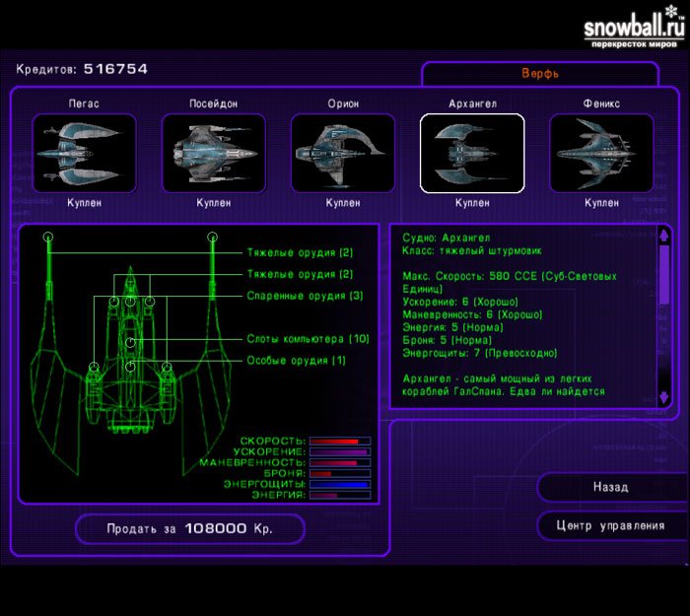
Task: Click the Особые орудия (1) label
Action: [296, 361]
